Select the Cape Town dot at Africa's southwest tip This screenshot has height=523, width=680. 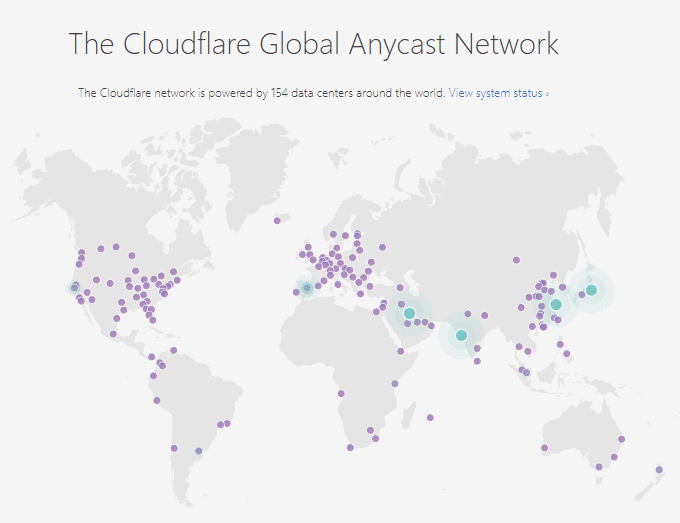click(x=350, y=448)
